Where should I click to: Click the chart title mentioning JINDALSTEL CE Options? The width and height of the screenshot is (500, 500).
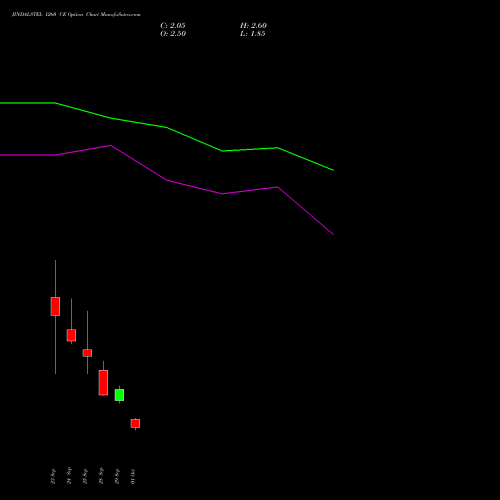76,15
